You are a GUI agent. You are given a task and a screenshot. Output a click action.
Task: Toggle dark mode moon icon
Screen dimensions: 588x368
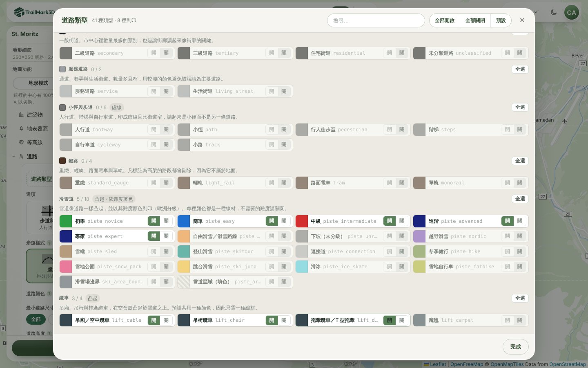554,12
